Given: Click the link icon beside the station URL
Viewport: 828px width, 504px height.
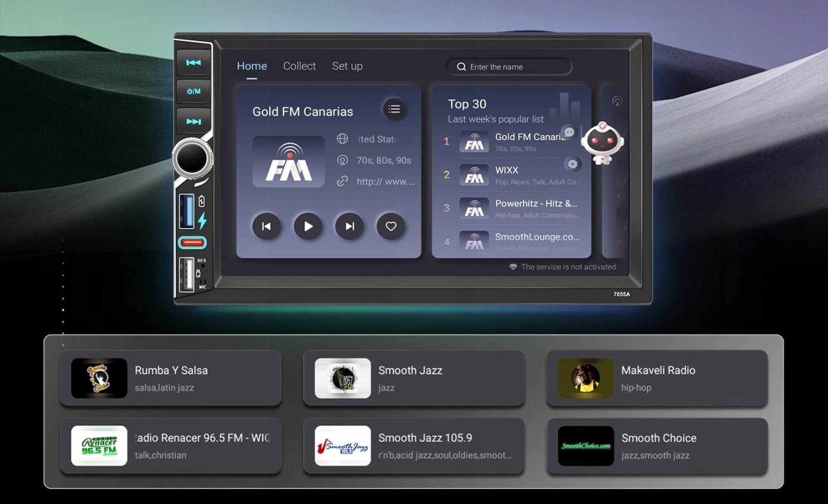Looking at the screenshot, I should click(342, 181).
